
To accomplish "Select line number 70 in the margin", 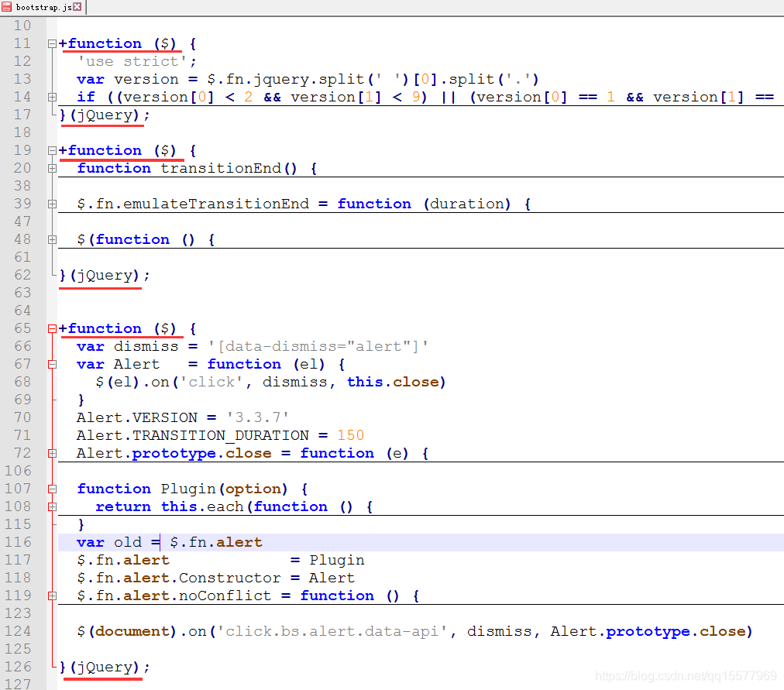I will [x=22, y=417].
